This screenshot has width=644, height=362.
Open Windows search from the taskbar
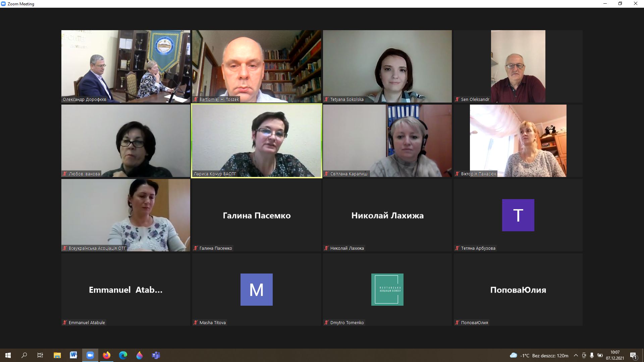(x=24, y=355)
